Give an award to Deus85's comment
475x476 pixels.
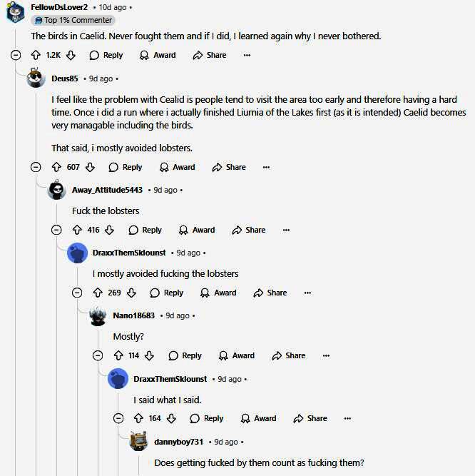click(177, 167)
